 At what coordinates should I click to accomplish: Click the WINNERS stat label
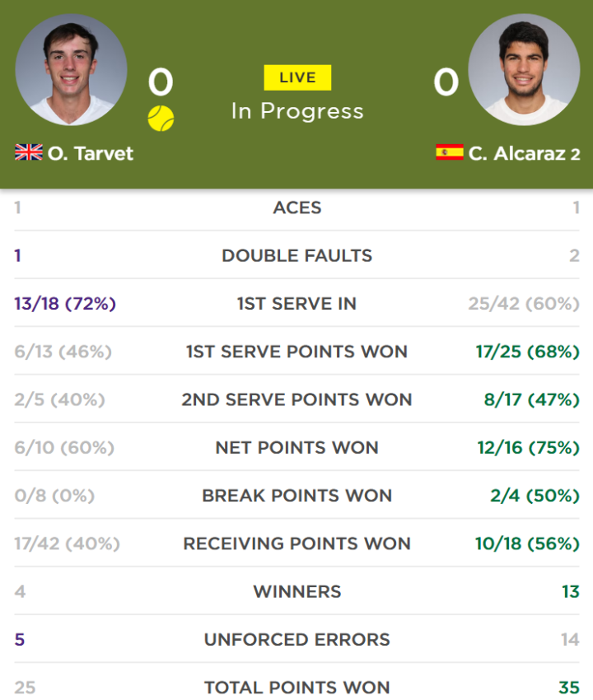(x=297, y=591)
